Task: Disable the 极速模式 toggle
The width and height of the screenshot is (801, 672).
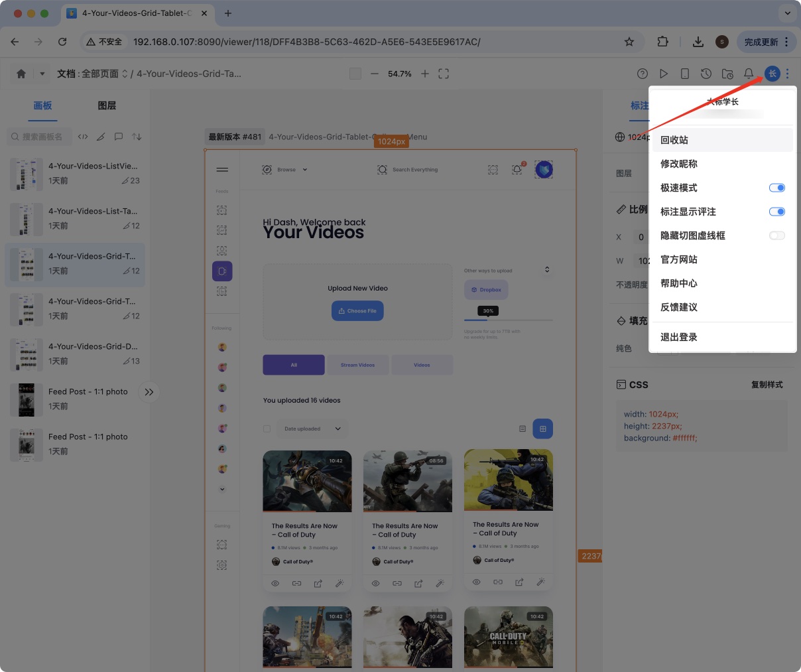Action: pyautogui.click(x=776, y=188)
